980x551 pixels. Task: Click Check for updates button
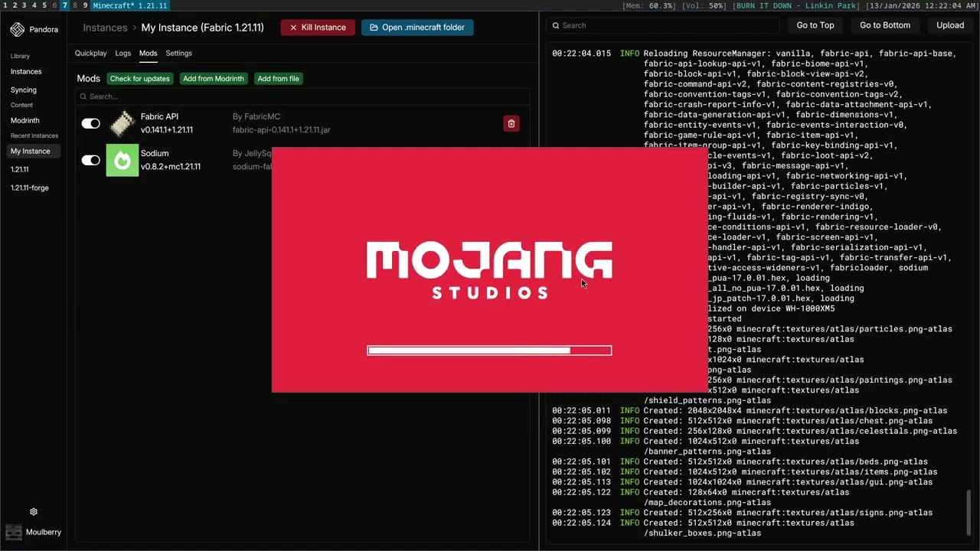140,79
